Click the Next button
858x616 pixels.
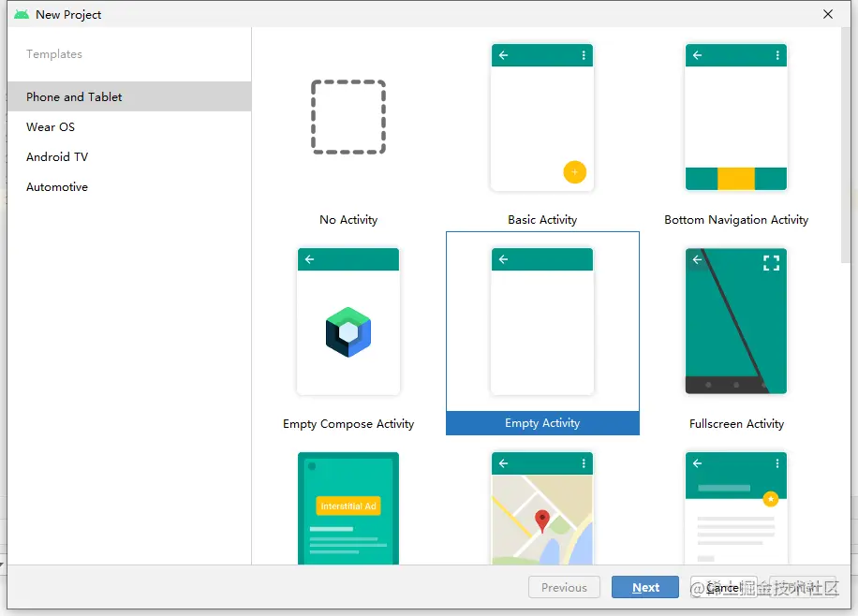click(645, 587)
